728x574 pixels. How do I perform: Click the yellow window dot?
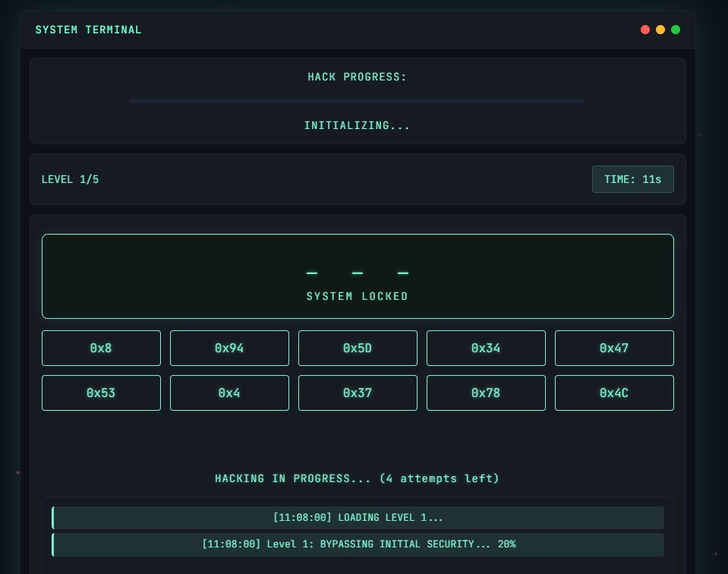[x=660, y=30]
